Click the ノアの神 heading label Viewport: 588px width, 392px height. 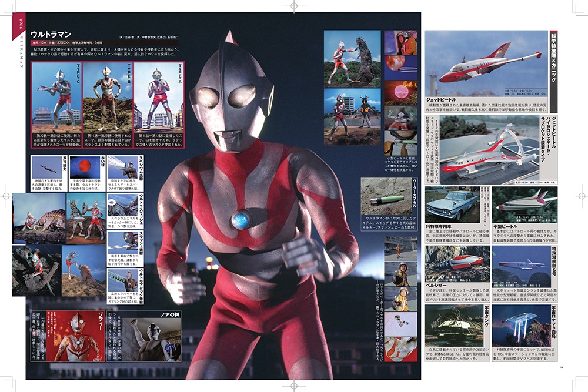click(171, 315)
